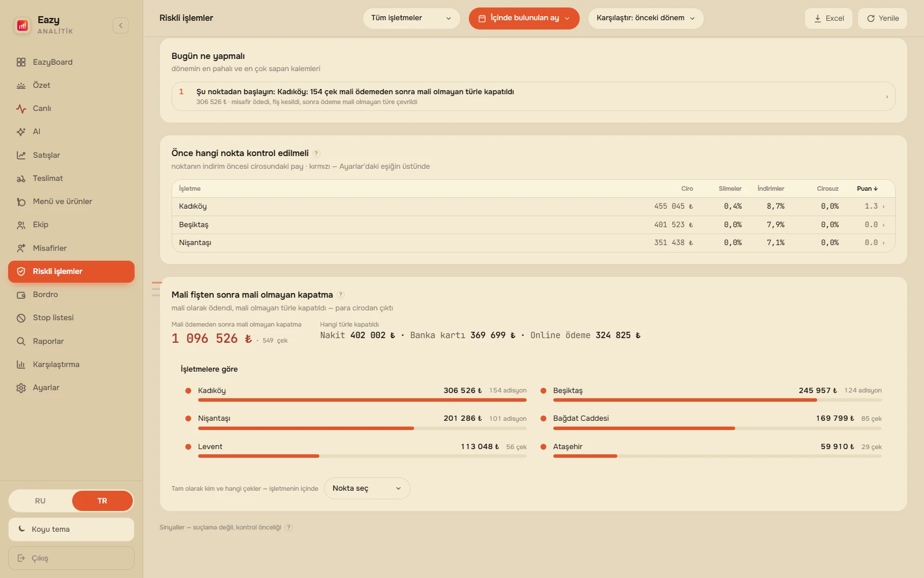
Task: Click help icon beside Mali fişten sonra heading
Action: 341,295
